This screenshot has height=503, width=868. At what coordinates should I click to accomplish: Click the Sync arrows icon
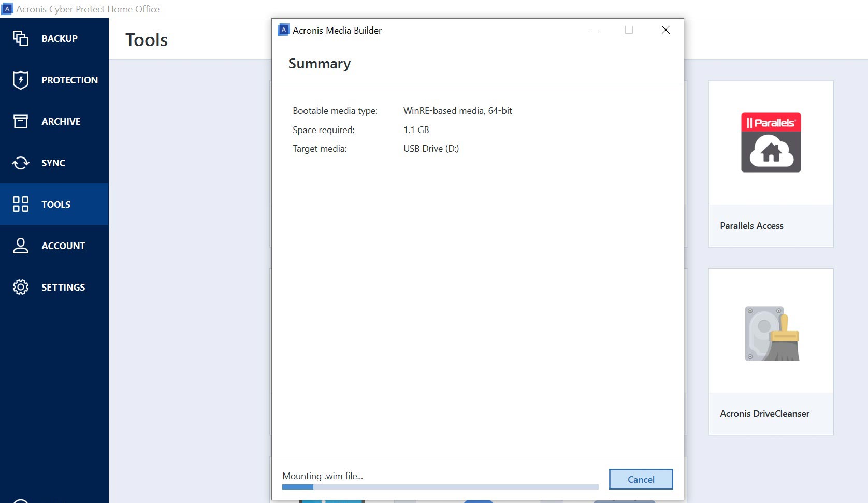(x=21, y=163)
